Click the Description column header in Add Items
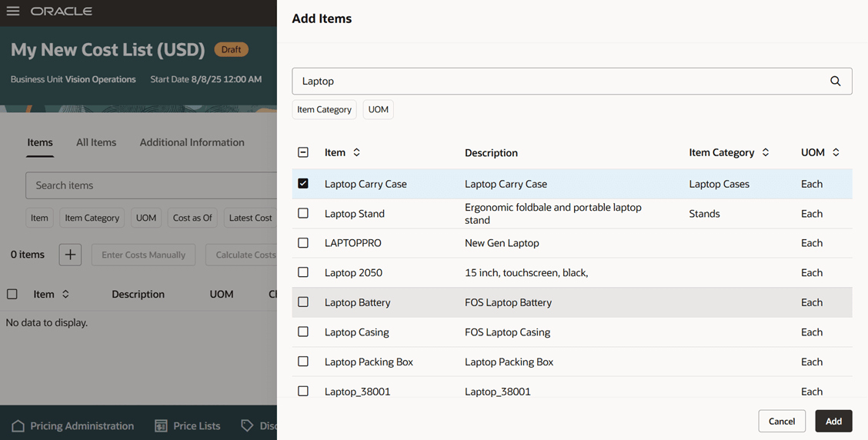This screenshot has width=868, height=440. tap(491, 153)
